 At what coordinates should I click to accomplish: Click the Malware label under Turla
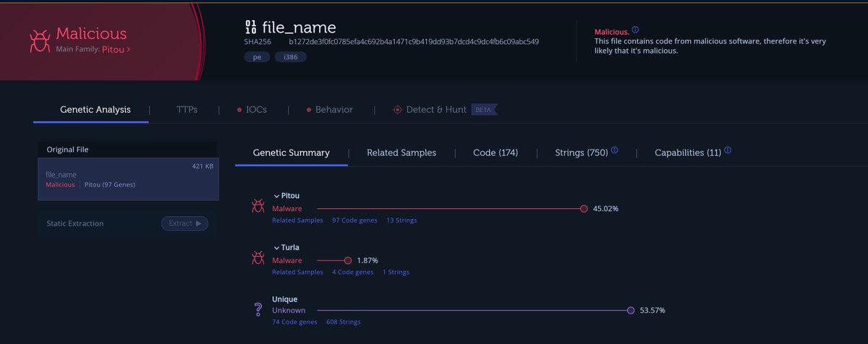pyautogui.click(x=287, y=260)
